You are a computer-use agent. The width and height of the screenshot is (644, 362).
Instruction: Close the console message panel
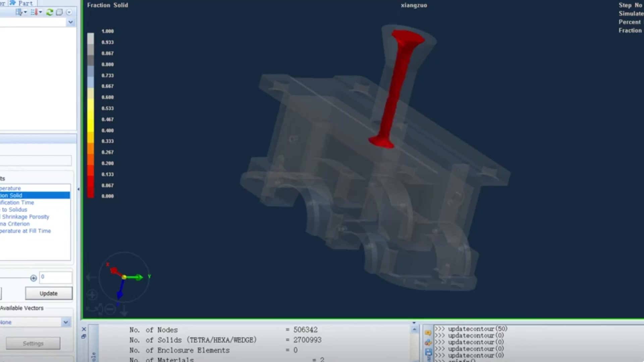click(x=84, y=329)
